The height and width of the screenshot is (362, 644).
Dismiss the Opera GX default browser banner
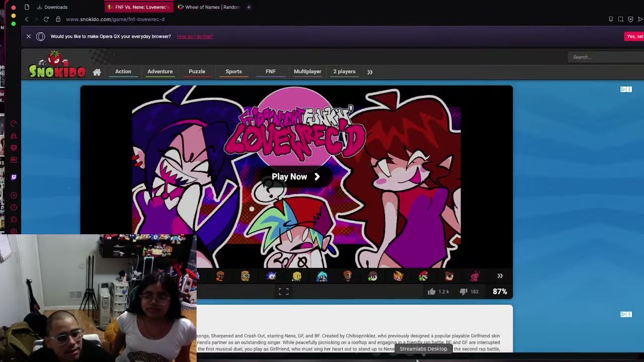(x=29, y=36)
